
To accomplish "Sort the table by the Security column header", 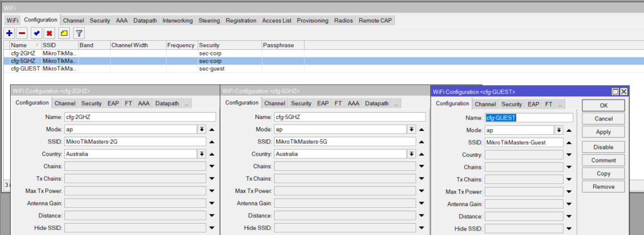I will point(229,45).
